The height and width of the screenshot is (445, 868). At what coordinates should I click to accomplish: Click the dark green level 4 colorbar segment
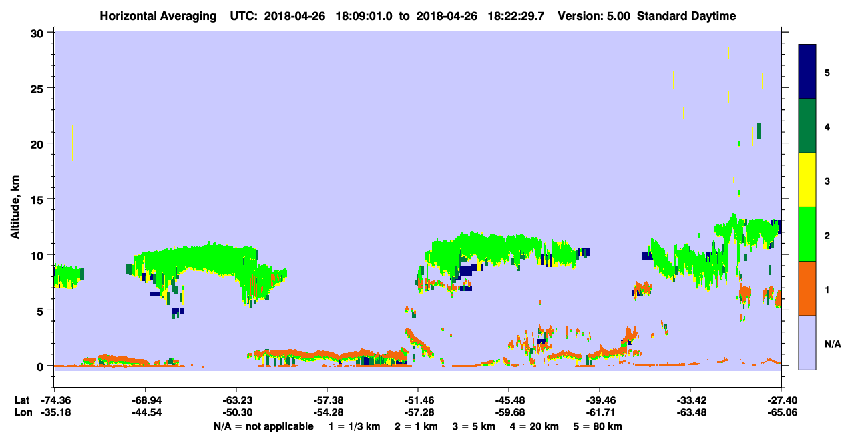(x=807, y=126)
